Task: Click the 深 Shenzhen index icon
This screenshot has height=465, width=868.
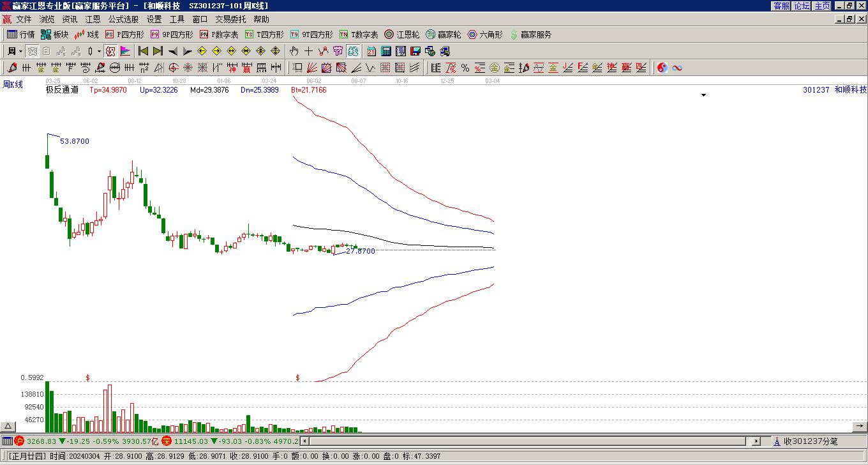Action: point(167,441)
